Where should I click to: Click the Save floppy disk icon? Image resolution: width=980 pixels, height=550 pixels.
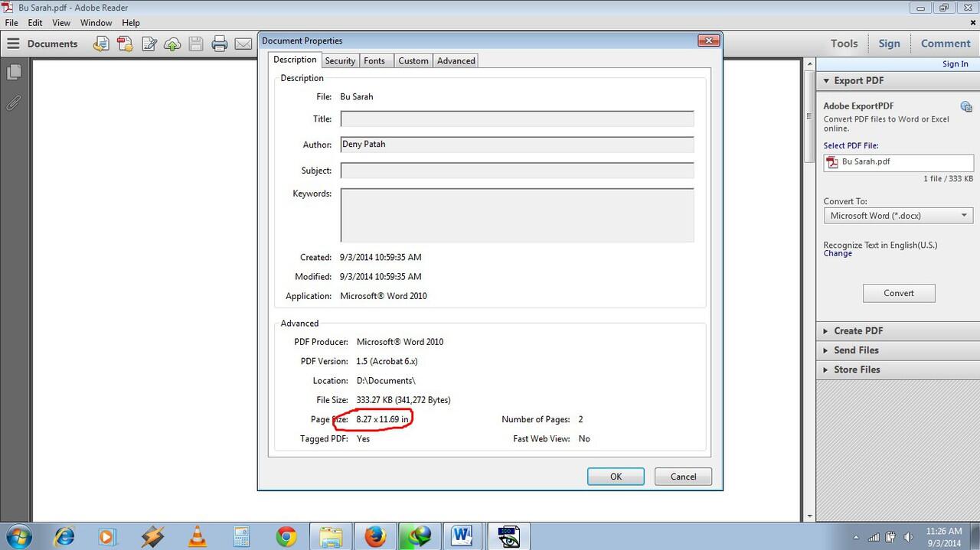[x=195, y=44]
